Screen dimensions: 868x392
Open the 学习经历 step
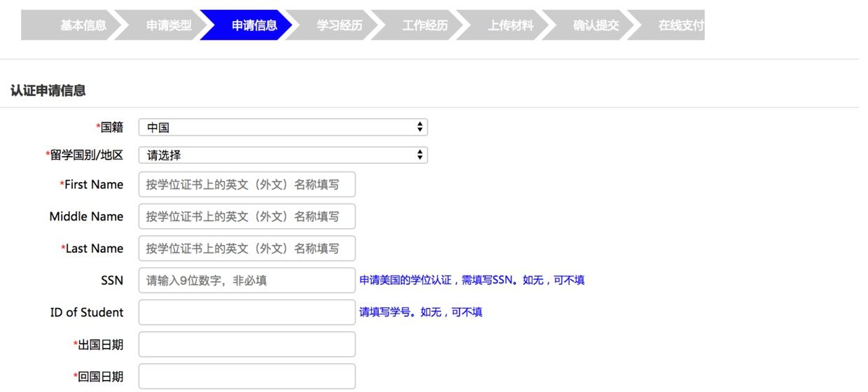(x=339, y=26)
